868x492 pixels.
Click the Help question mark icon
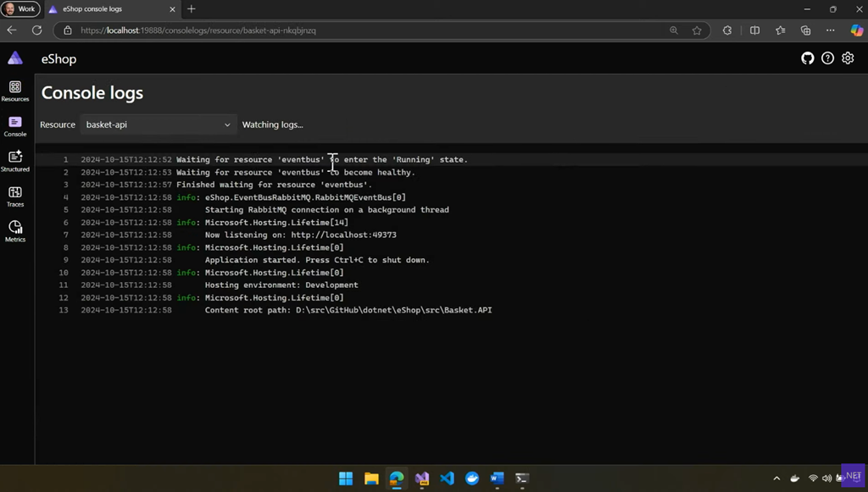[827, 58]
